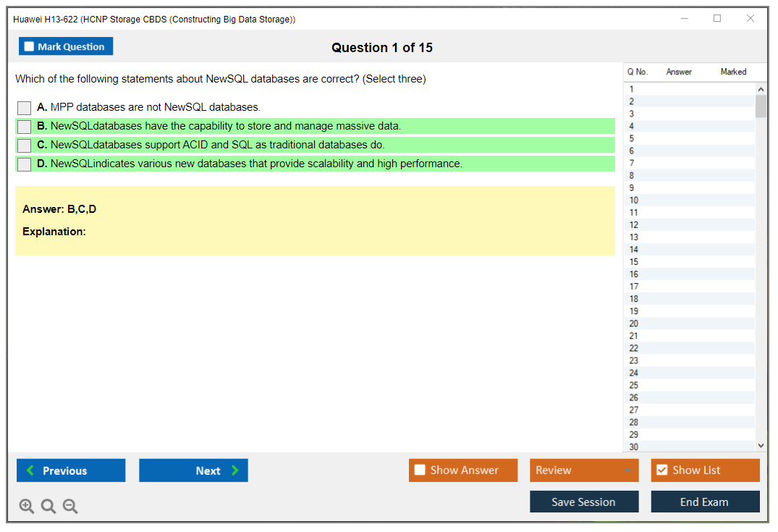This screenshot has height=532, width=778.
Task: Click the Save Session button
Action: tap(584, 502)
